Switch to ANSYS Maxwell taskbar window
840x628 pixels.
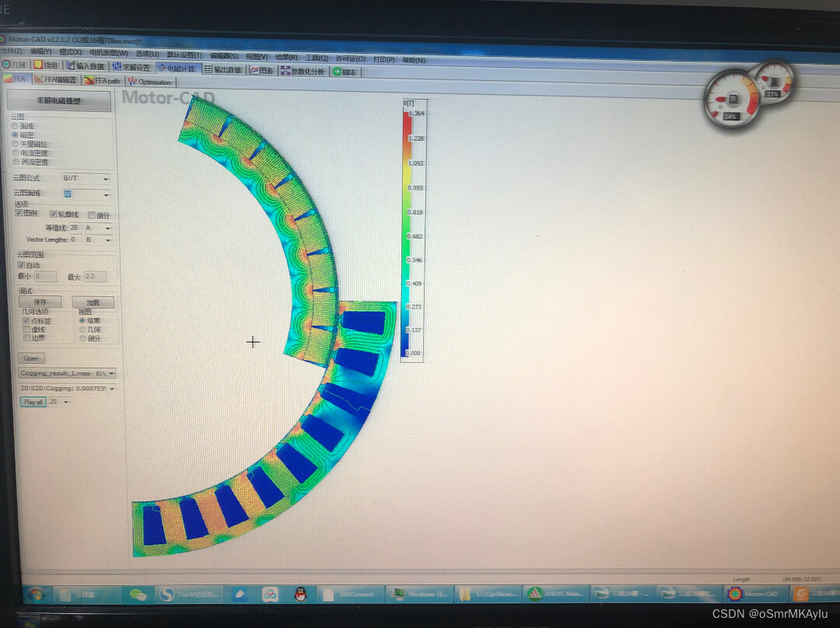point(555,594)
